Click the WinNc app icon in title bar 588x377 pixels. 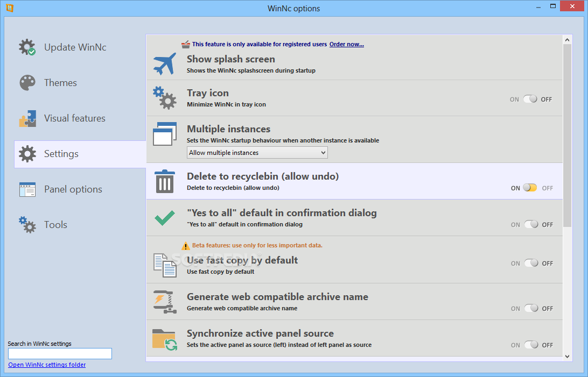[x=10, y=8]
